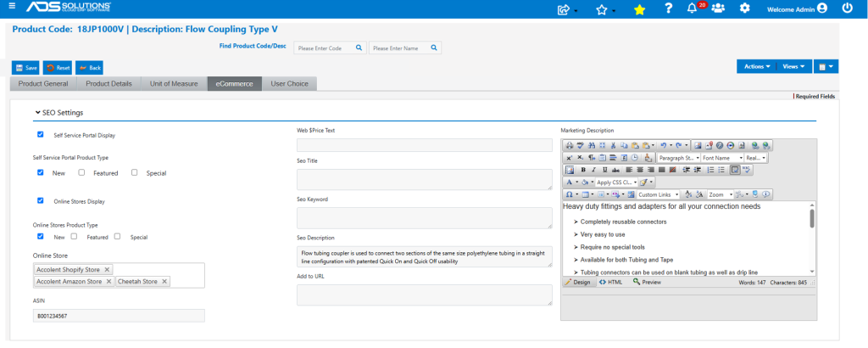868x348 pixels.
Task: Click the power logout icon
Action: click(847, 8)
